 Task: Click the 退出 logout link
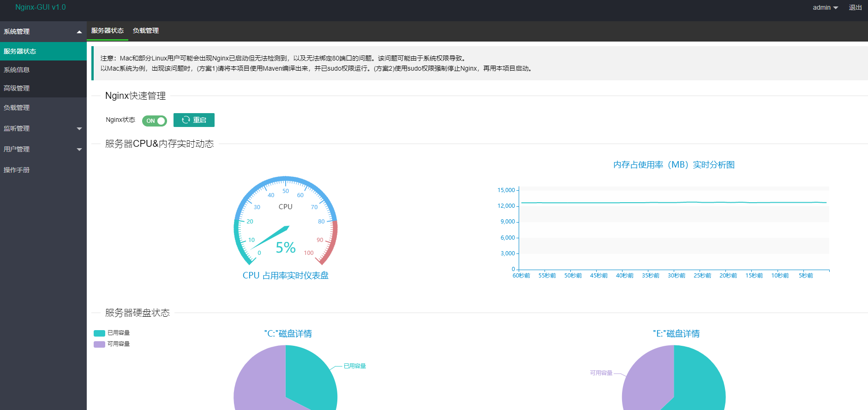click(x=855, y=7)
